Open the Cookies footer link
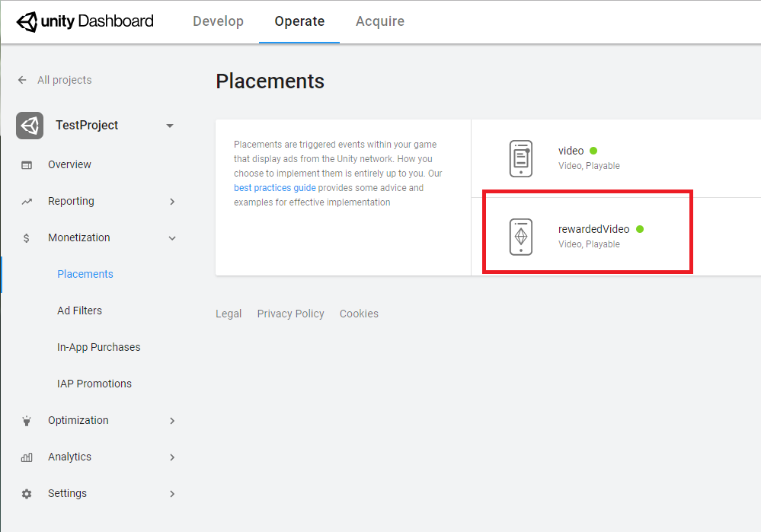This screenshot has height=532, width=761. tap(359, 314)
